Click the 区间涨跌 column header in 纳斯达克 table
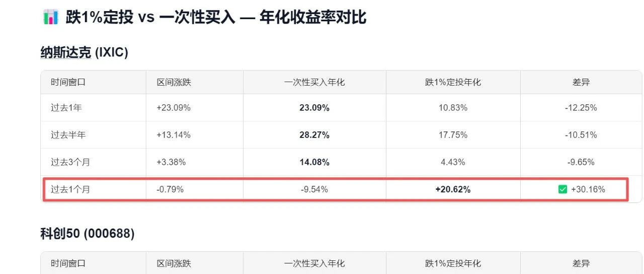Viewport: 644px width, 274px height. click(x=174, y=82)
